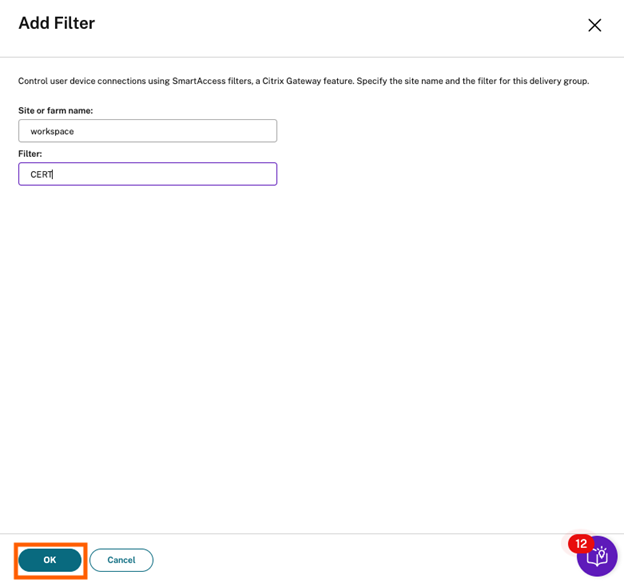Close the Add Filter dialog with X
Screen dimensions: 624x583
594,25
